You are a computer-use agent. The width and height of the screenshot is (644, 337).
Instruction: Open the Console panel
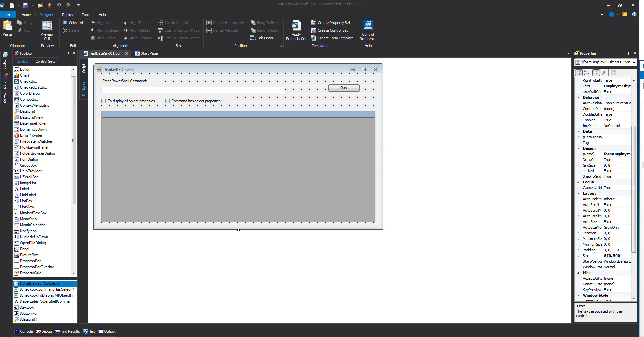tap(24, 331)
